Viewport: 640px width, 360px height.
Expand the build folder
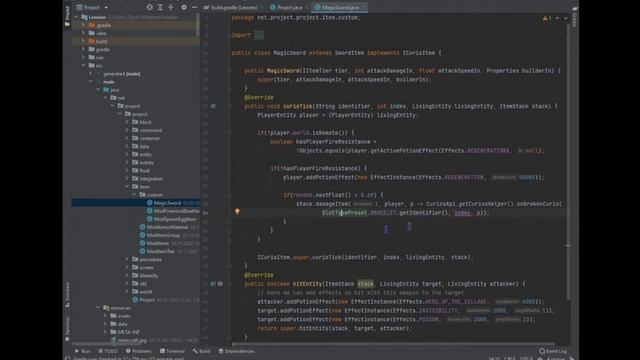(84, 41)
